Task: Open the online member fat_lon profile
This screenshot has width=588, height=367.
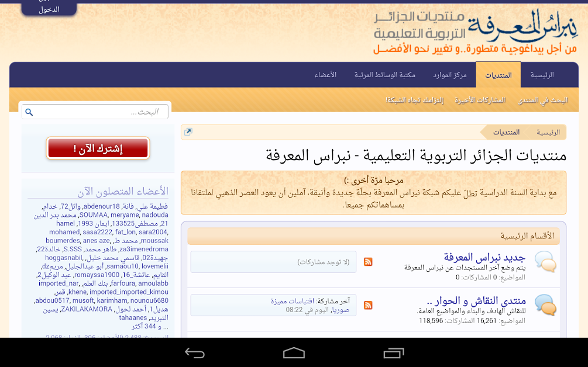Action: pos(125,232)
